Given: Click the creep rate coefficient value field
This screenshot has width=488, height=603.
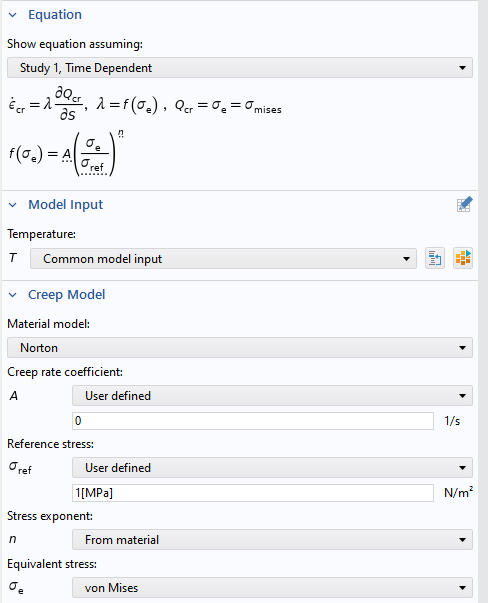Looking at the screenshot, I should [253, 421].
